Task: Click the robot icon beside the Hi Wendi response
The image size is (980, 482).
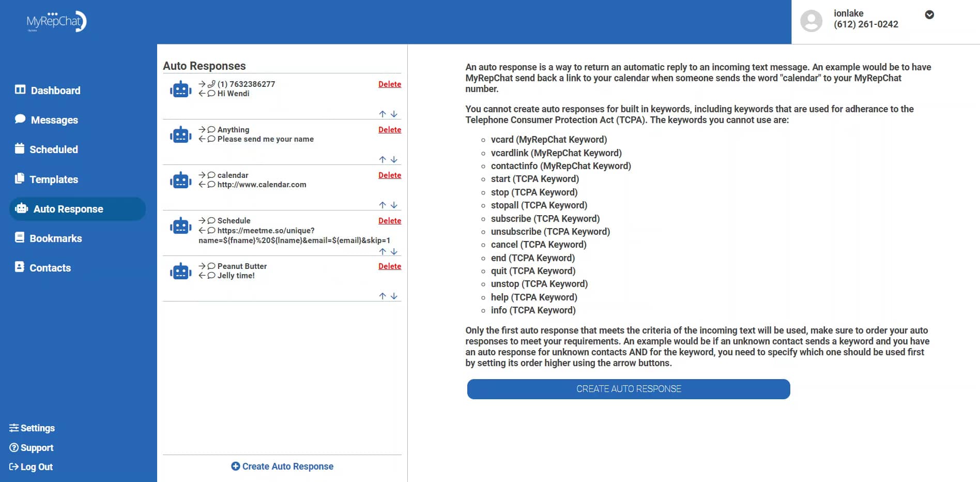Action: tap(180, 89)
